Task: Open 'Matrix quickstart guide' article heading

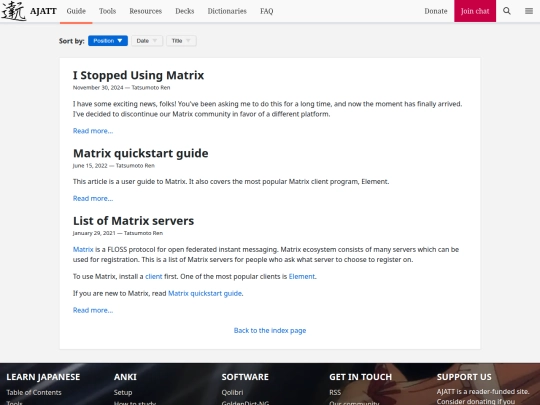Action: point(141,153)
